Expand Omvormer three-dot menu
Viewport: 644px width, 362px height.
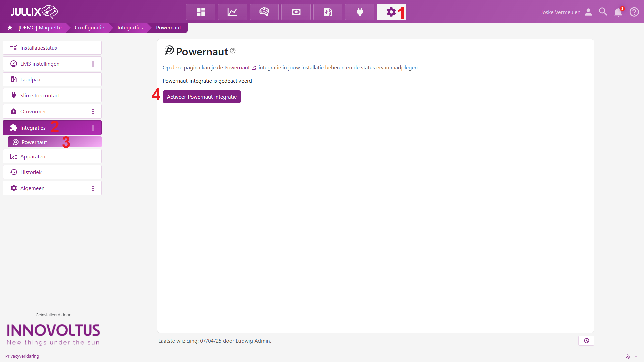pos(93,111)
